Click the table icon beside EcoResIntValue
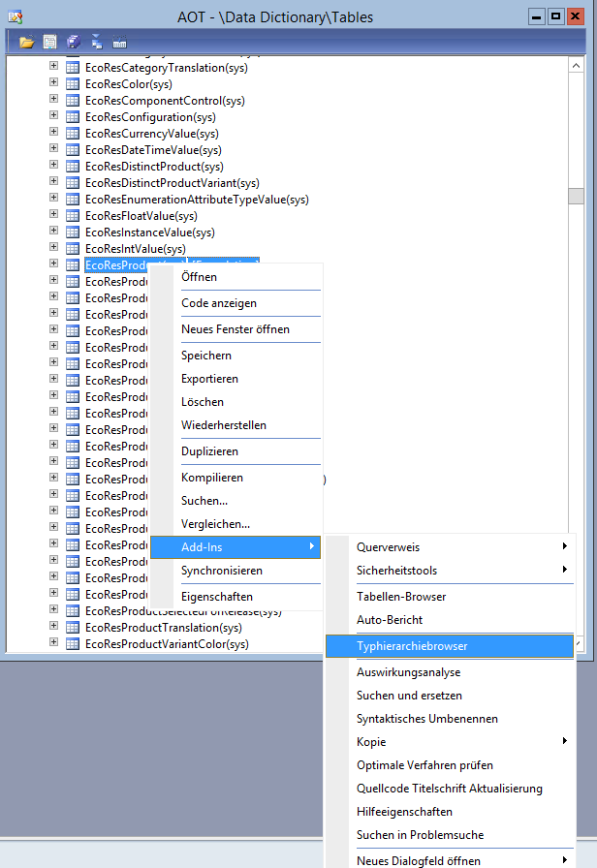This screenshot has width=597, height=868. tap(73, 249)
